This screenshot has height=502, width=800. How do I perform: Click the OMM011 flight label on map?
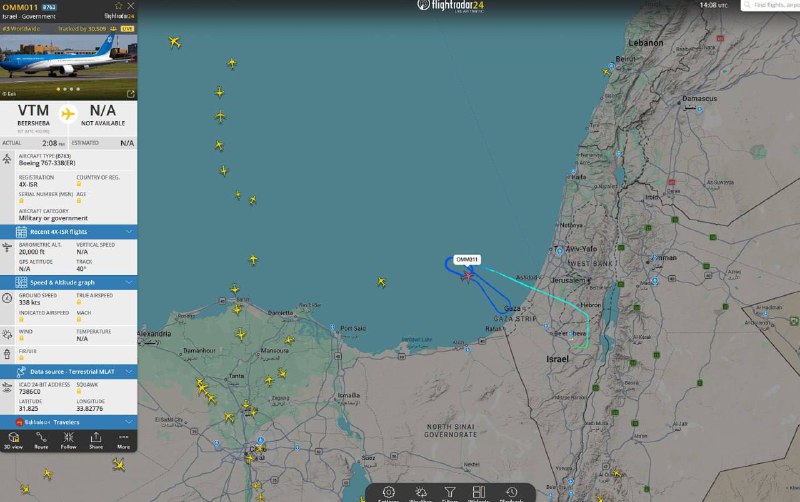point(467,260)
